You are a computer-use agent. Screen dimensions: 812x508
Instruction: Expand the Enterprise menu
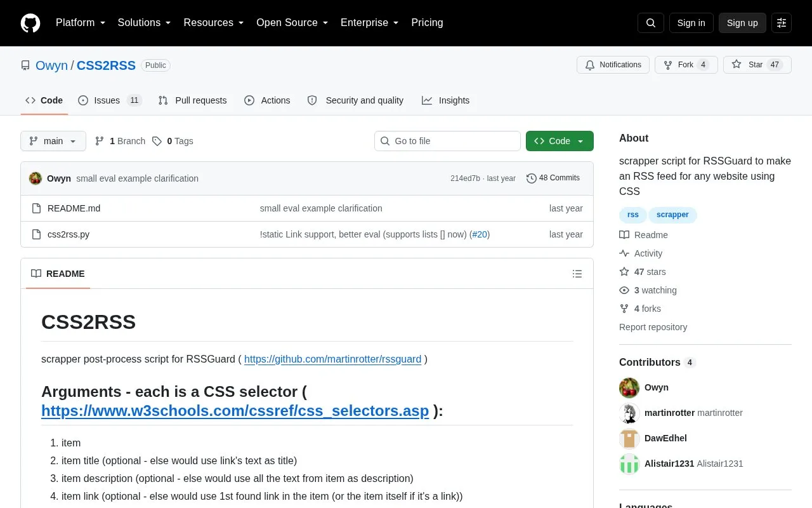point(369,23)
